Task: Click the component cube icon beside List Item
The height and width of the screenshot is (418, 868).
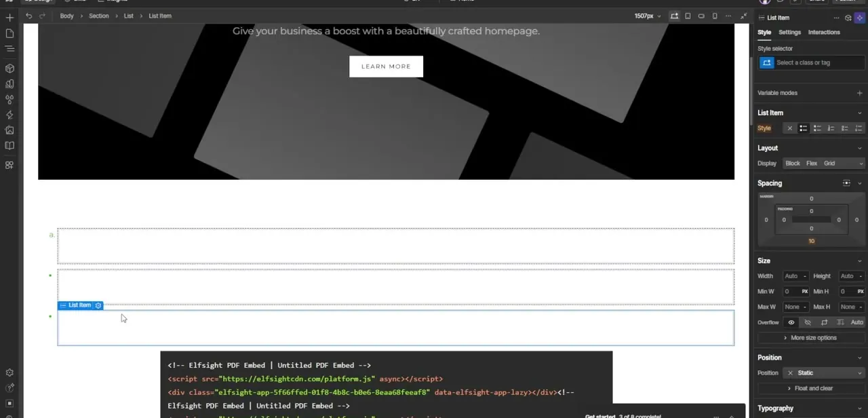Action: pyautogui.click(x=848, y=18)
